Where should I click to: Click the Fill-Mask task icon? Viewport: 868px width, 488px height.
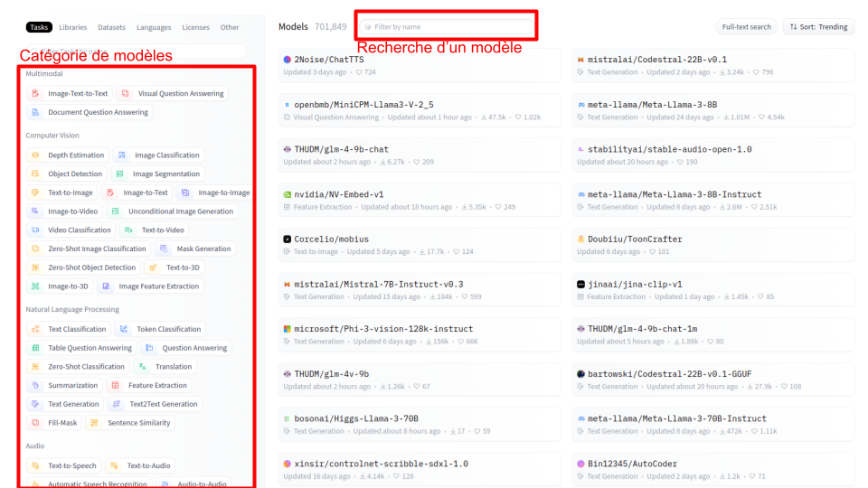pyautogui.click(x=35, y=423)
